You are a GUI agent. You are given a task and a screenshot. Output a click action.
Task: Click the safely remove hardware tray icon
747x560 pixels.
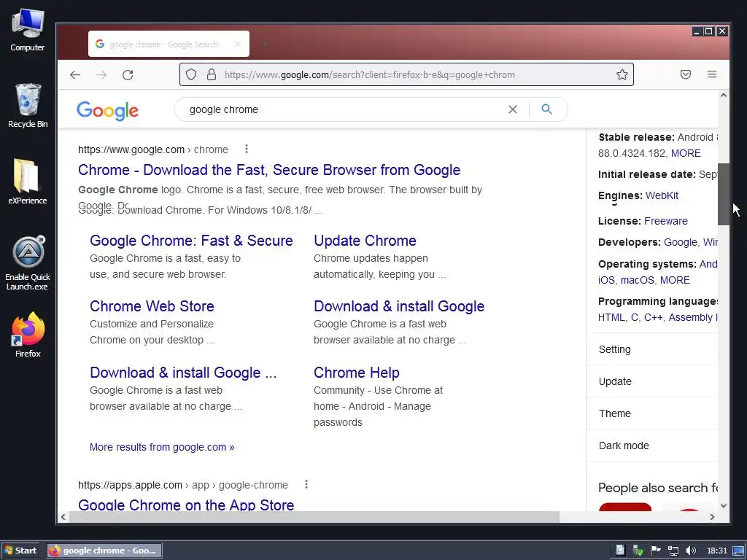(638, 551)
